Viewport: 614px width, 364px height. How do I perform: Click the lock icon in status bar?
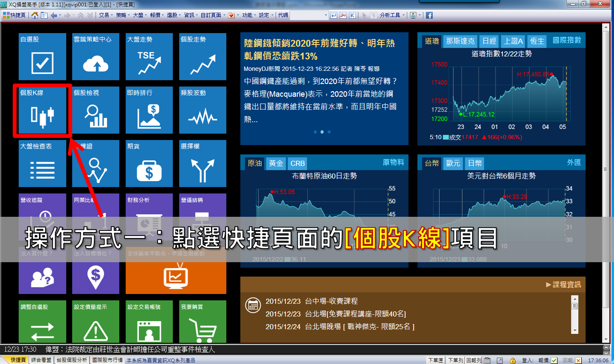point(513,360)
